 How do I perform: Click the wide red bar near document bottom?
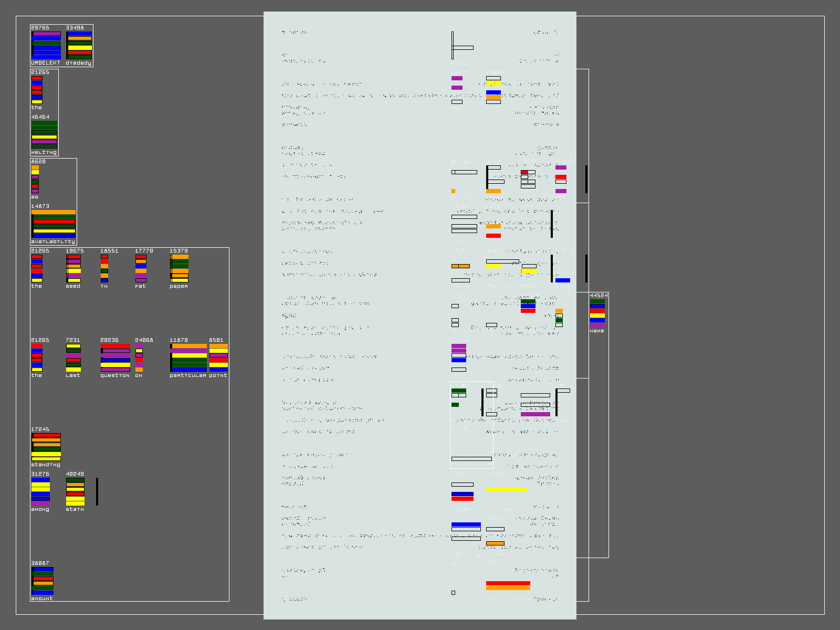508,583
